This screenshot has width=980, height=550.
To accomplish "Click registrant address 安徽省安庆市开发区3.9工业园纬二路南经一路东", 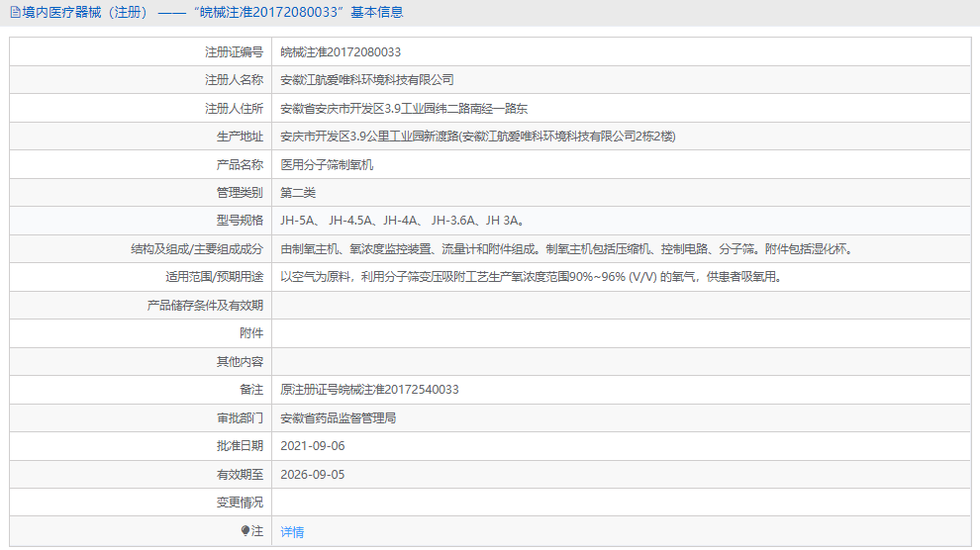I will click(404, 109).
